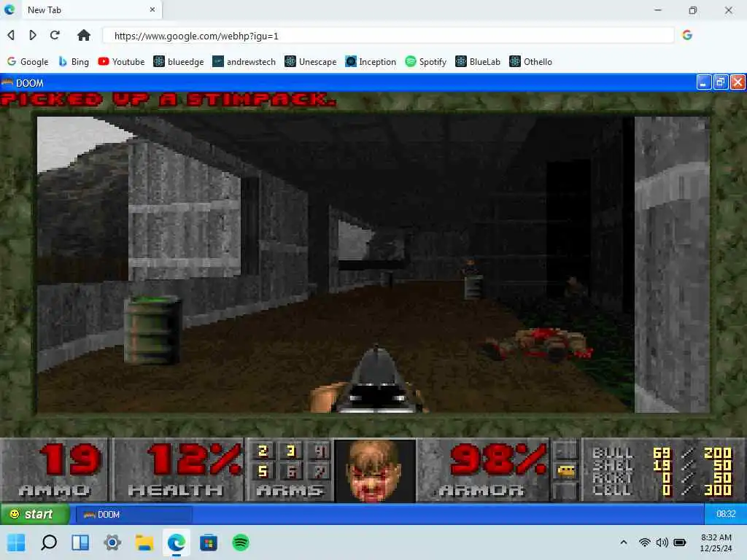Click the Edge logo in the tab strip
The width and height of the screenshot is (747, 560).
click(9, 9)
